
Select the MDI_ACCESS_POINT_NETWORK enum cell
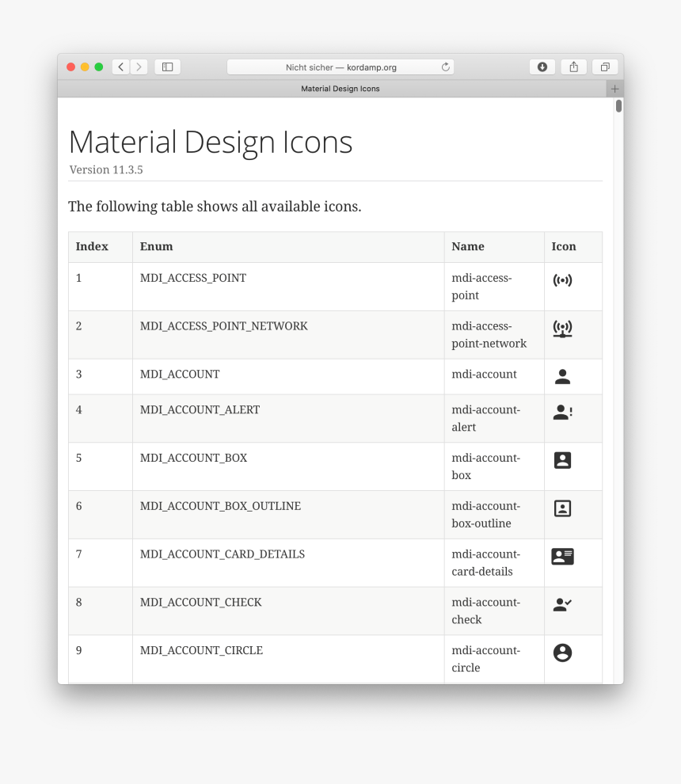[288, 335]
